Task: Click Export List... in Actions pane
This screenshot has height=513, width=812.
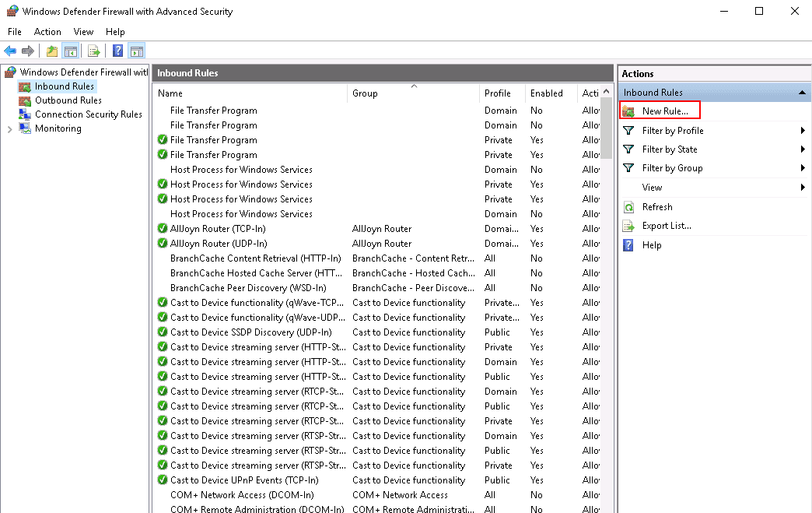Action: pyautogui.click(x=667, y=226)
